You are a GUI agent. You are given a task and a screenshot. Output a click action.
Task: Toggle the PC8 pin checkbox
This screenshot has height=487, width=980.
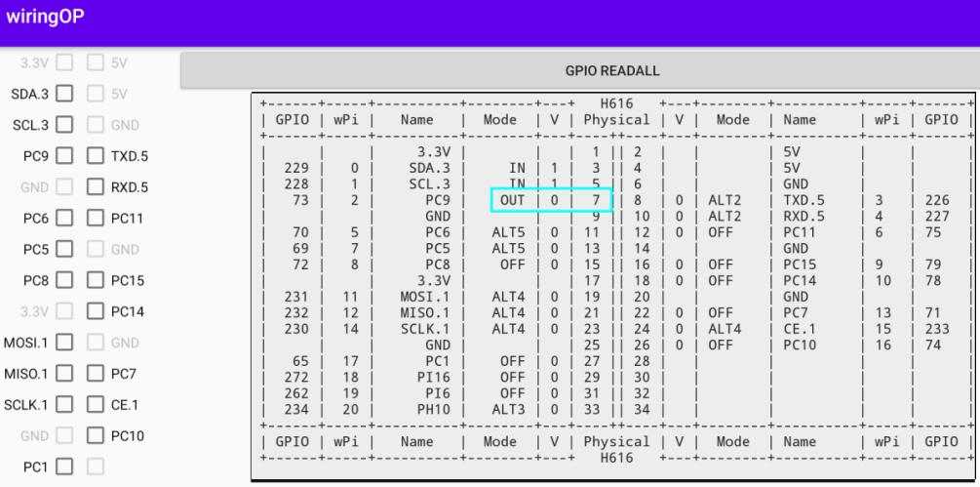tap(64, 280)
